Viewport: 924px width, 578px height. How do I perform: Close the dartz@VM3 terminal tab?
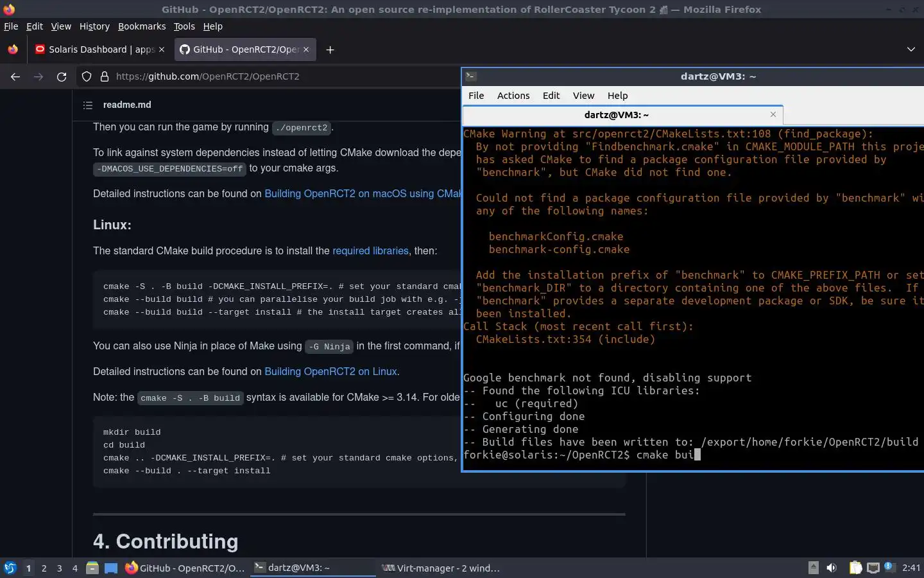pyautogui.click(x=773, y=114)
